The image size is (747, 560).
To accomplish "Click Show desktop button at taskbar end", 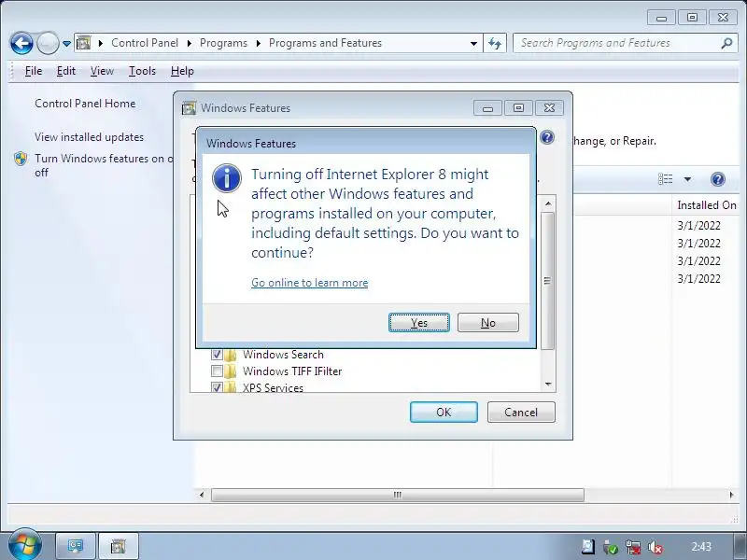I will click(740, 546).
